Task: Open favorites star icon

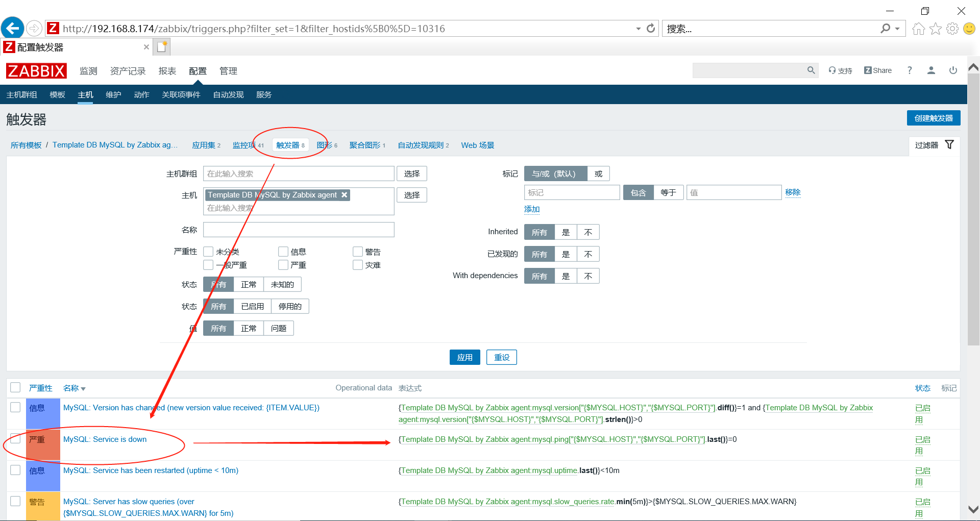Action: pyautogui.click(x=935, y=29)
